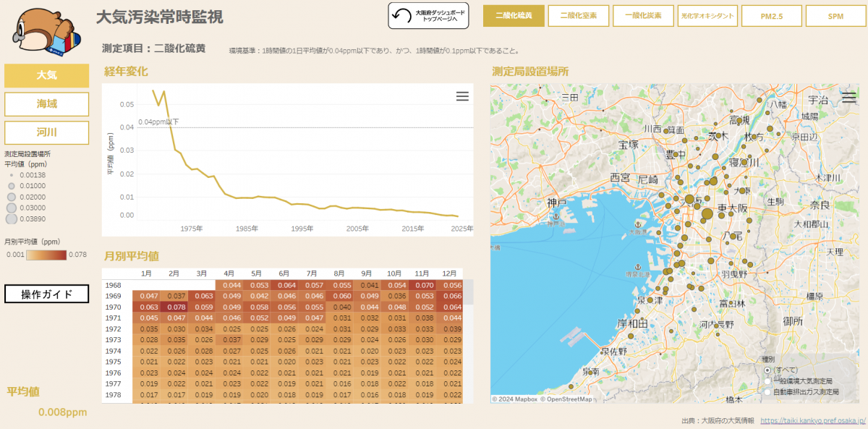Open the trend chart hamburger menu
Screen dimensions: 868x429
(462, 97)
